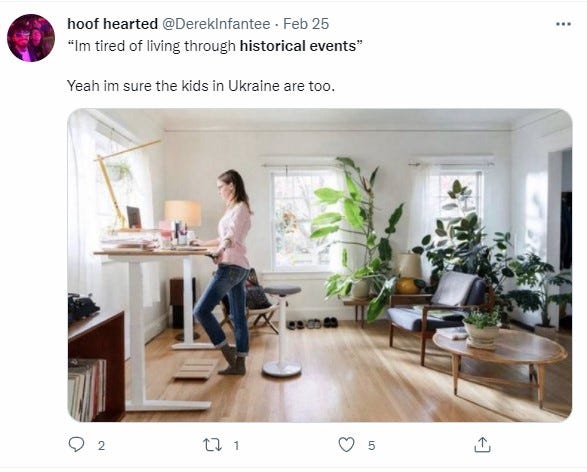Click the bold historical events text
Image resolution: width=587 pixels, height=472 pixels.
pos(298,46)
